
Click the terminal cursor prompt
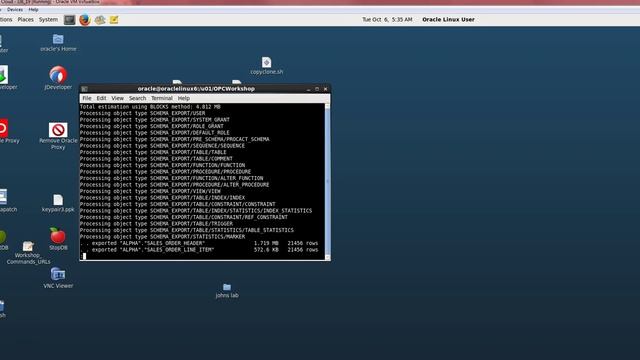click(84, 256)
